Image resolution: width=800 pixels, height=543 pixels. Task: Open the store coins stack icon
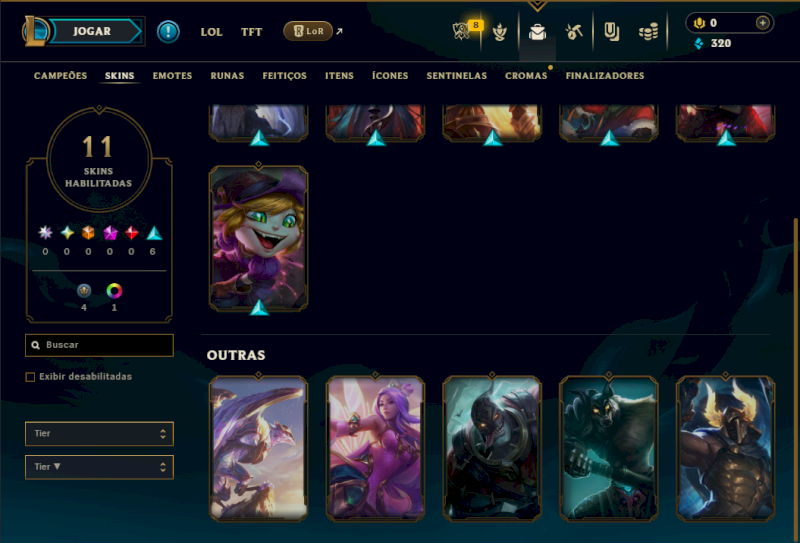(648, 33)
